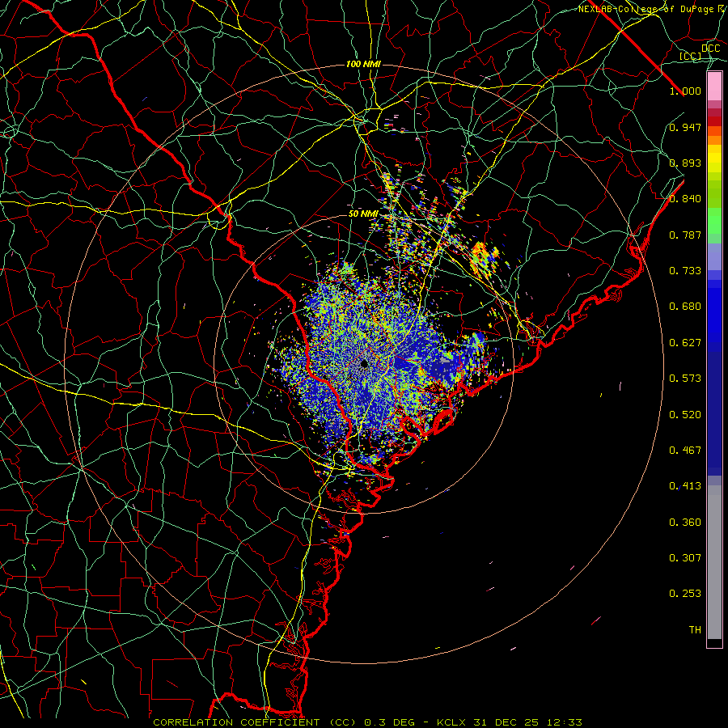Click the 0.253 scale value

(x=685, y=594)
